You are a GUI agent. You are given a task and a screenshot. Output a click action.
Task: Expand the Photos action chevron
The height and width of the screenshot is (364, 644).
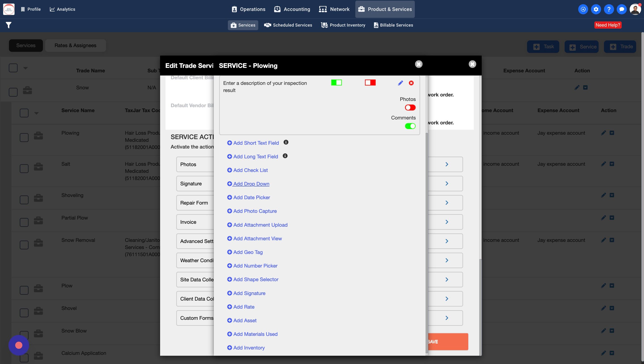point(447,164)
